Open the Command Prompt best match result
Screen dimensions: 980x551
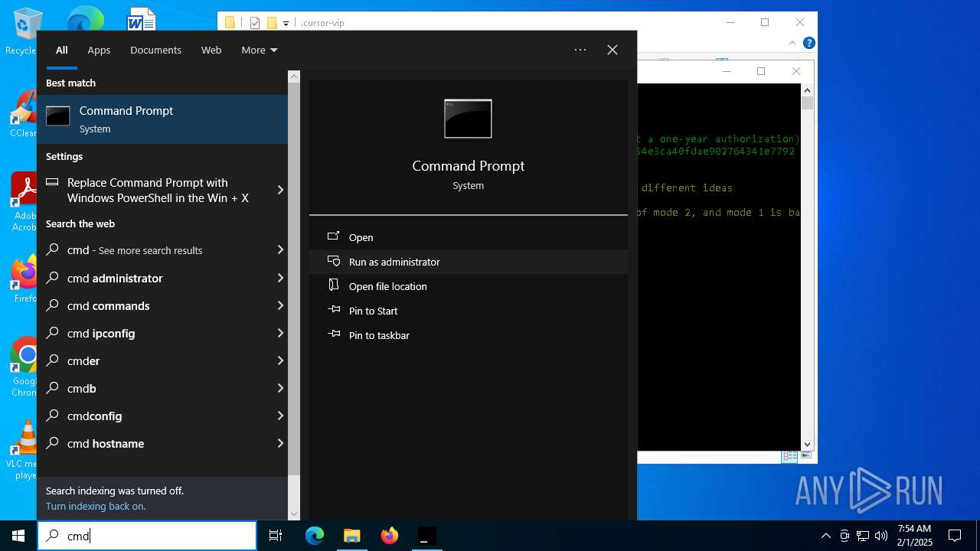pos(162,119)
